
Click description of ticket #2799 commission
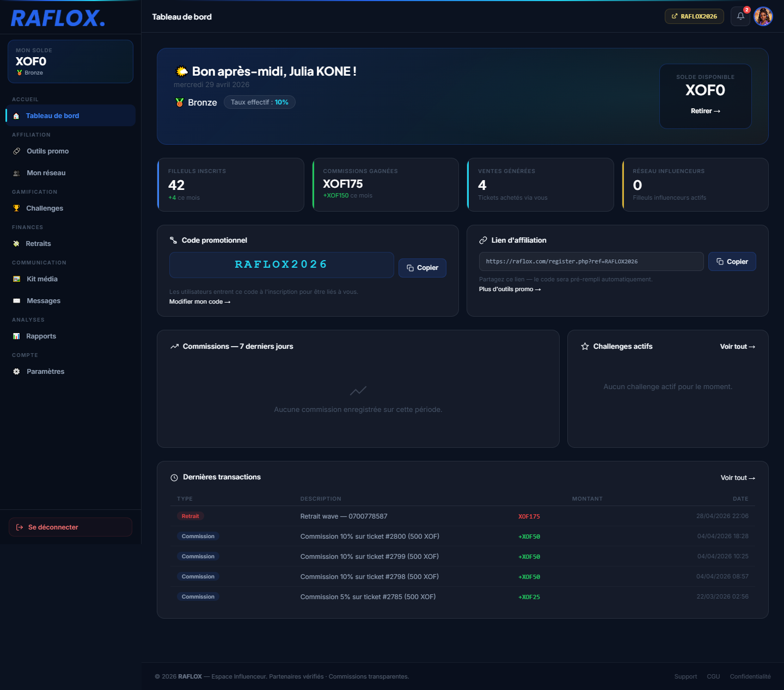(x=370, y=557)
